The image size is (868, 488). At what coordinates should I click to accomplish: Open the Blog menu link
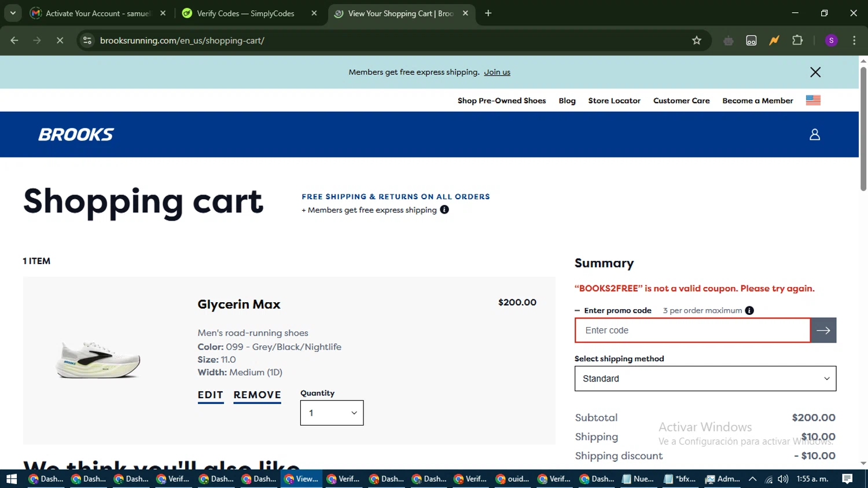point(567,100)
